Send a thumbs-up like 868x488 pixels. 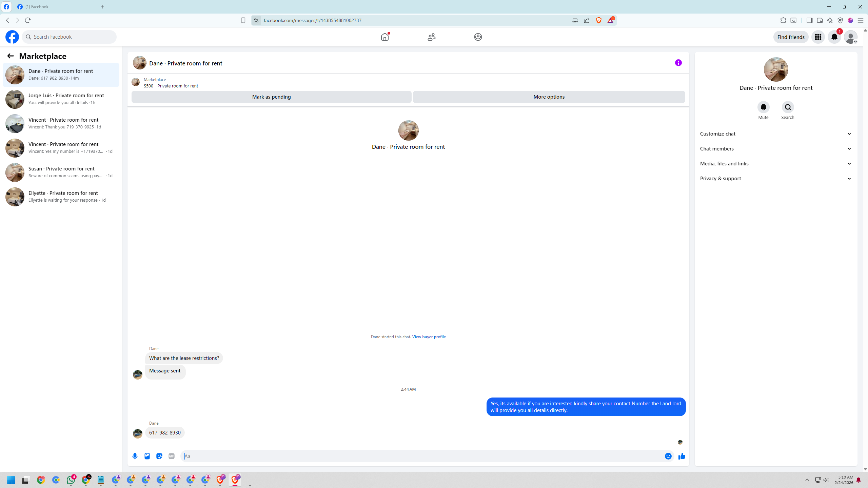click(682, 456)
